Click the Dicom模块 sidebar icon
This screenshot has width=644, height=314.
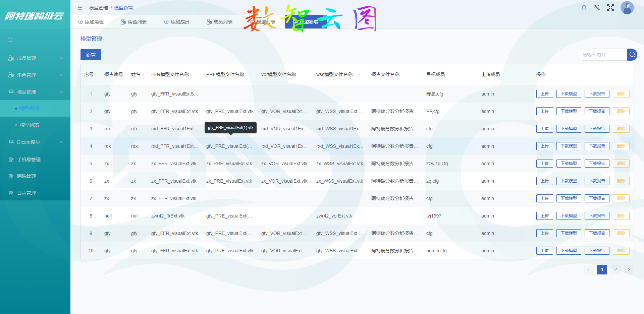click(11, 142)
